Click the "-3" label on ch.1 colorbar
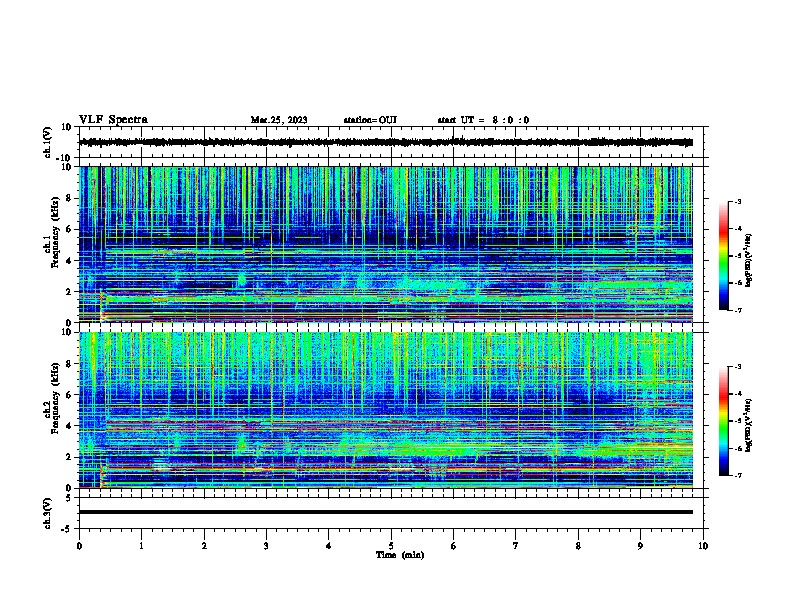 [x=737, y=201]
